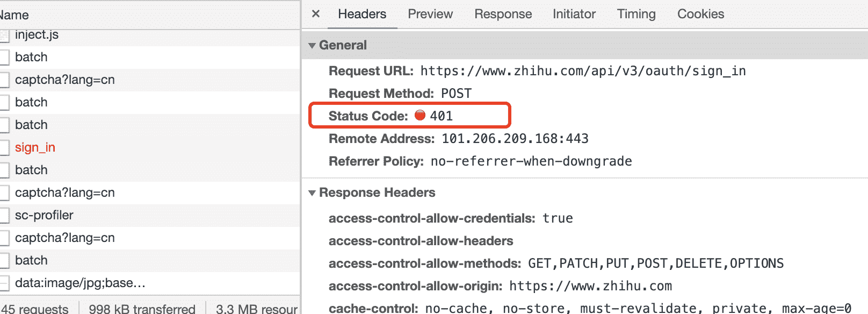
Task: Switch to the Preview tab
Action: (x=430, y=14)
